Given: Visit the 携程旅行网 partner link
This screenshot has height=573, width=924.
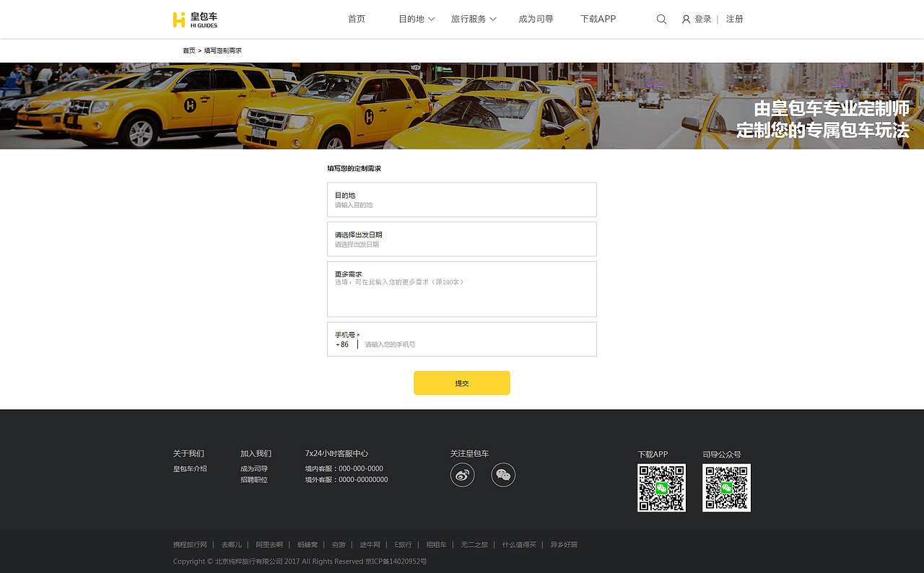Looking at the screenshot, I should click(x=190, y=545).
